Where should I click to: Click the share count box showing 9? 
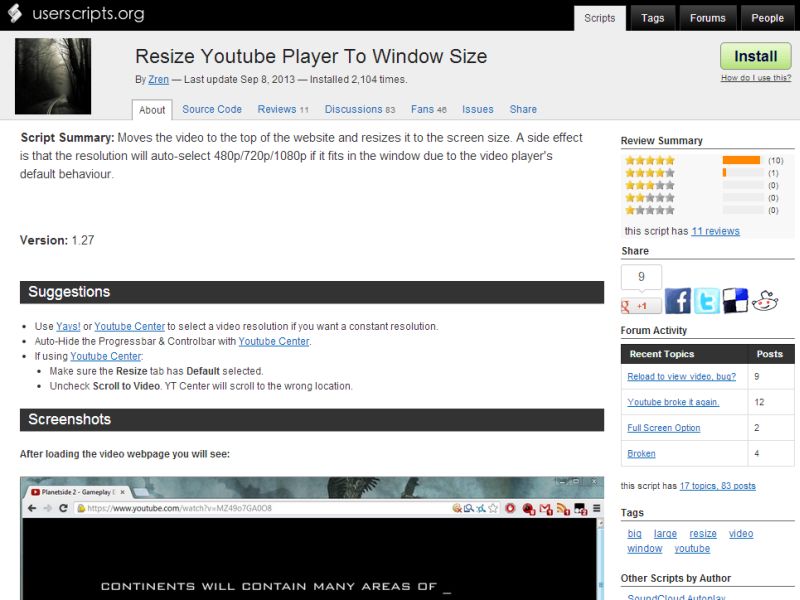pos(641,277)
